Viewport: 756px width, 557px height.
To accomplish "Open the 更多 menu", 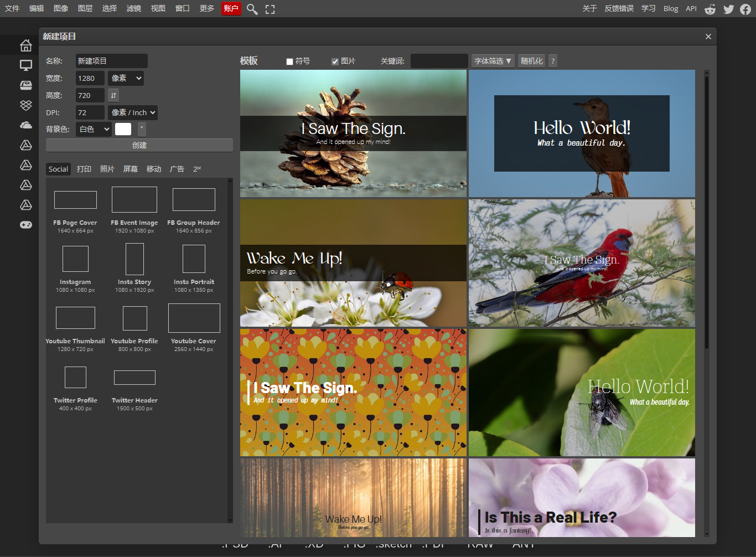I will tap(207, 8).
